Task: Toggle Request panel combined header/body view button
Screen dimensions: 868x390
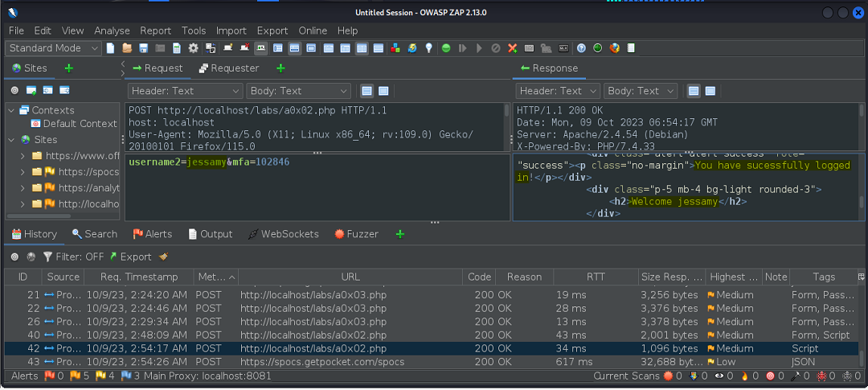Action: point(383,91)
